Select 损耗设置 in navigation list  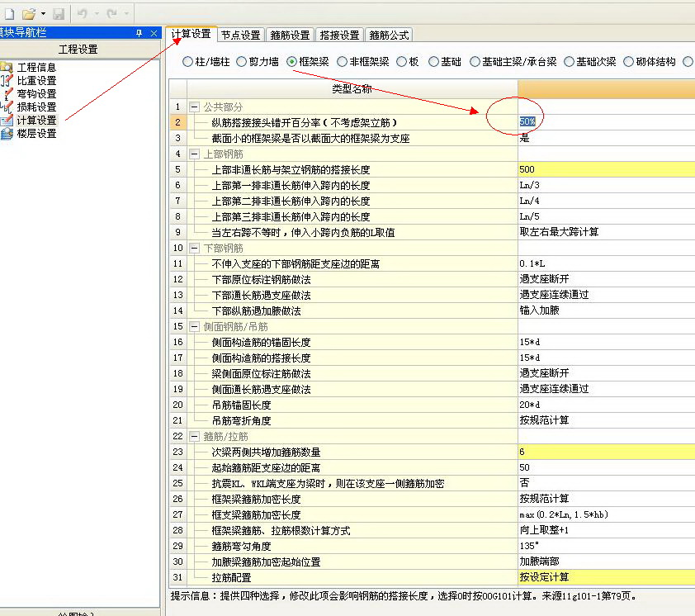(x=36, y=107)
